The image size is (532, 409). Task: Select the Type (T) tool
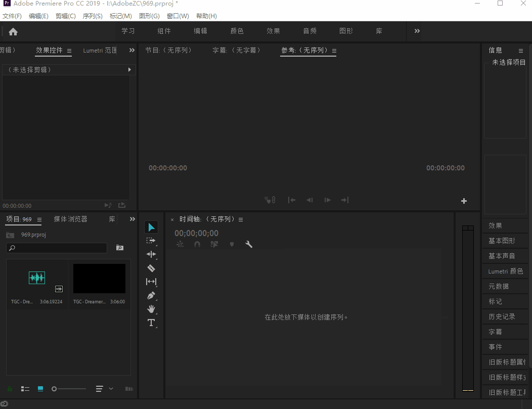click(x=151, y=323)
